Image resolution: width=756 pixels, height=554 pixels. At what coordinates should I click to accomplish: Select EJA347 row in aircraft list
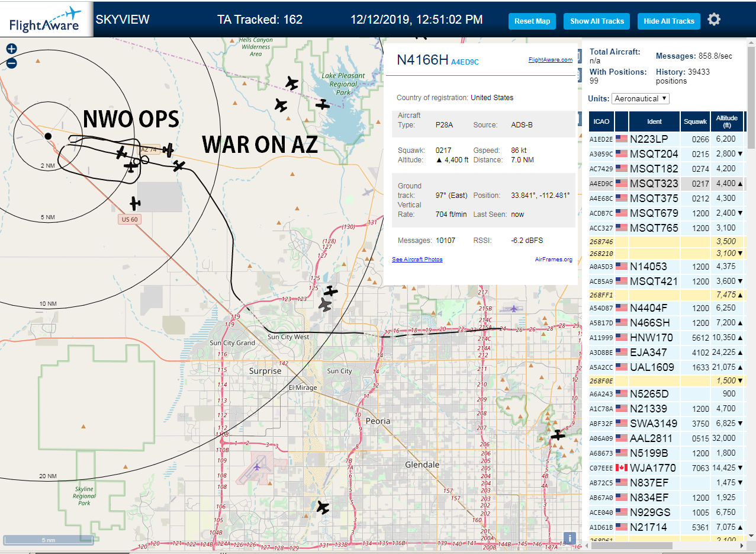(x=667, y=353)
